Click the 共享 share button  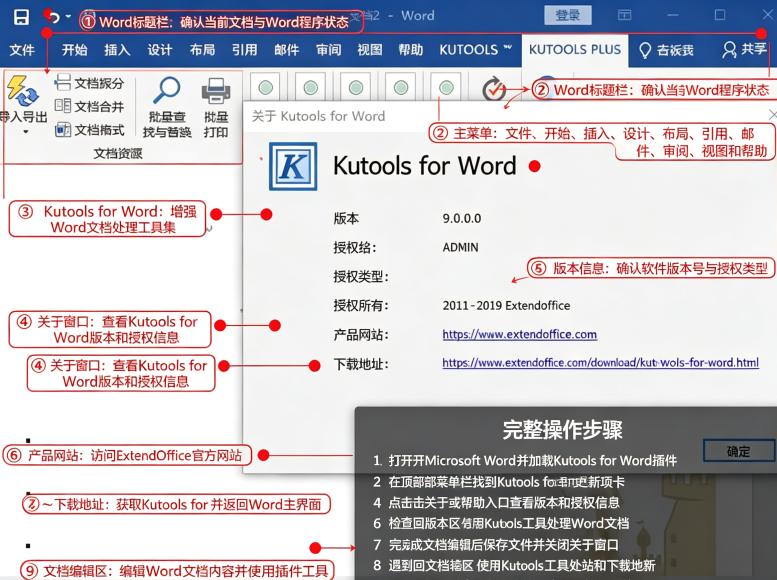[x=744, y=49]
